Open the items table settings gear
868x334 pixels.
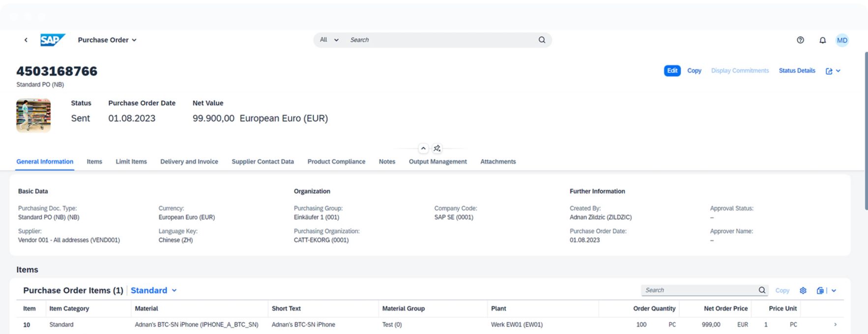(803, 290)
